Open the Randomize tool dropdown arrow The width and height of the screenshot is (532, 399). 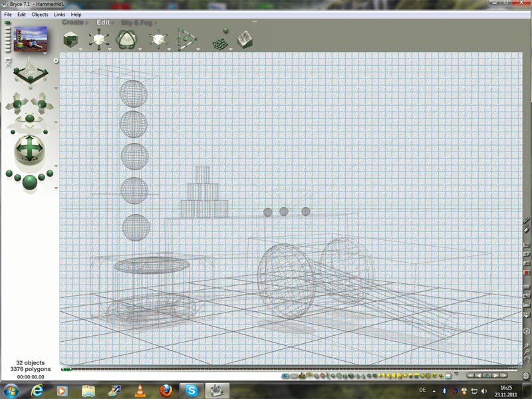[231, 49]
